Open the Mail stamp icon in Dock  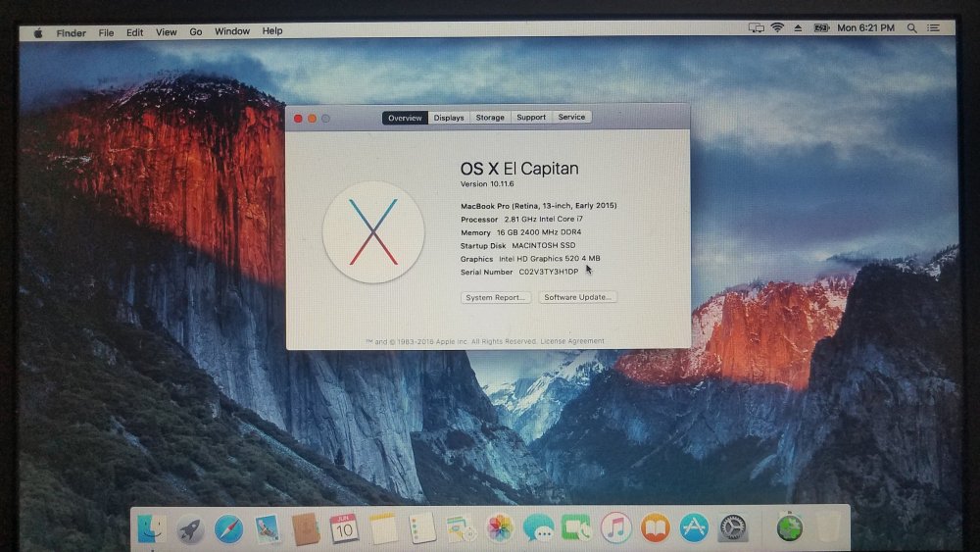click(x=268, y=528)
